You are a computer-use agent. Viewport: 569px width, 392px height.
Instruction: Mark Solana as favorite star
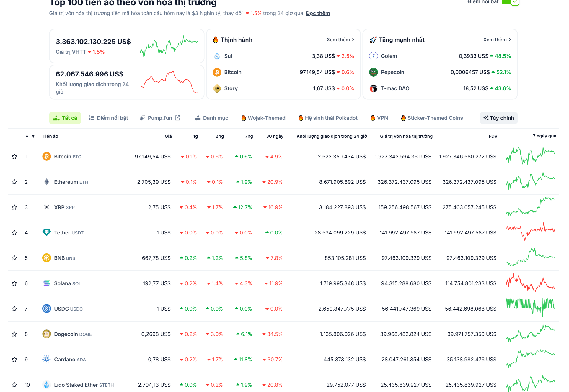14,283
